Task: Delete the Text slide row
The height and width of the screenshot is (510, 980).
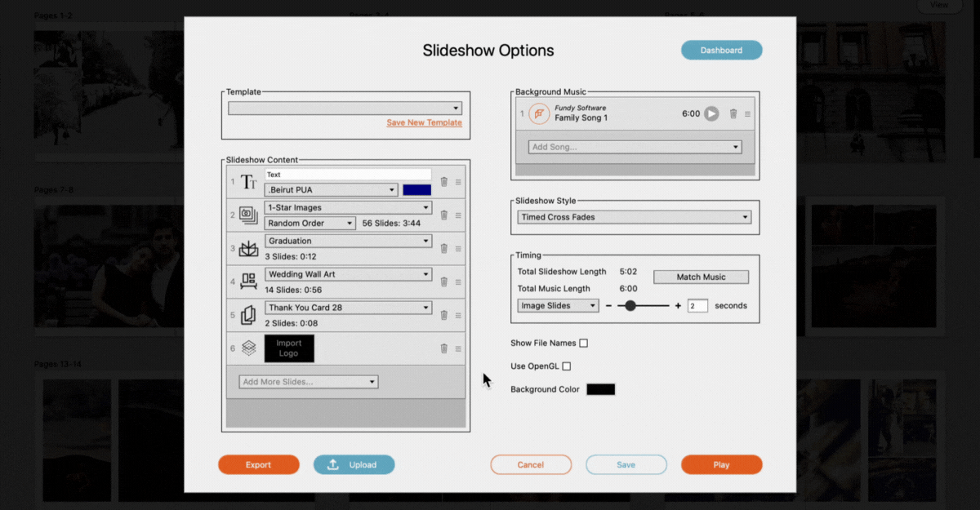Action: 443,182
